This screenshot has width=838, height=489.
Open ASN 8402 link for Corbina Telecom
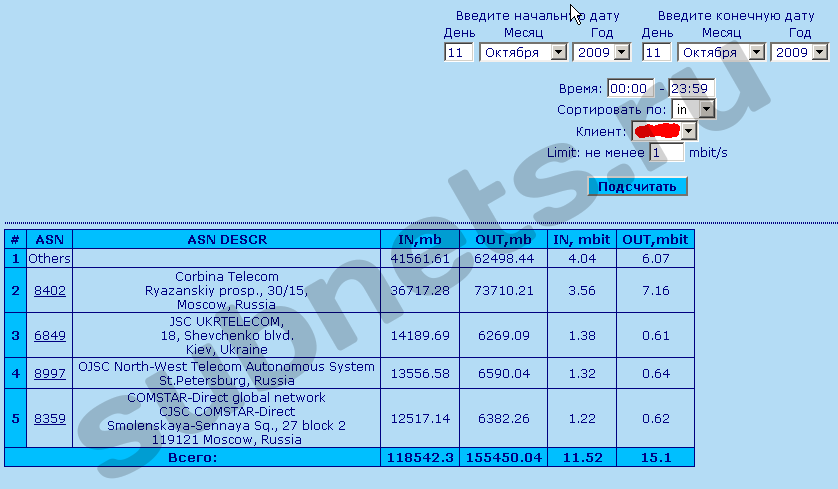pyautogui.click(x=49, y=290)
